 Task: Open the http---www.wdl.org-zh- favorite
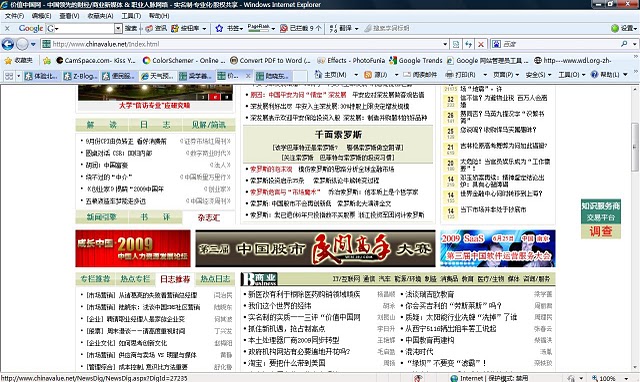573,60
